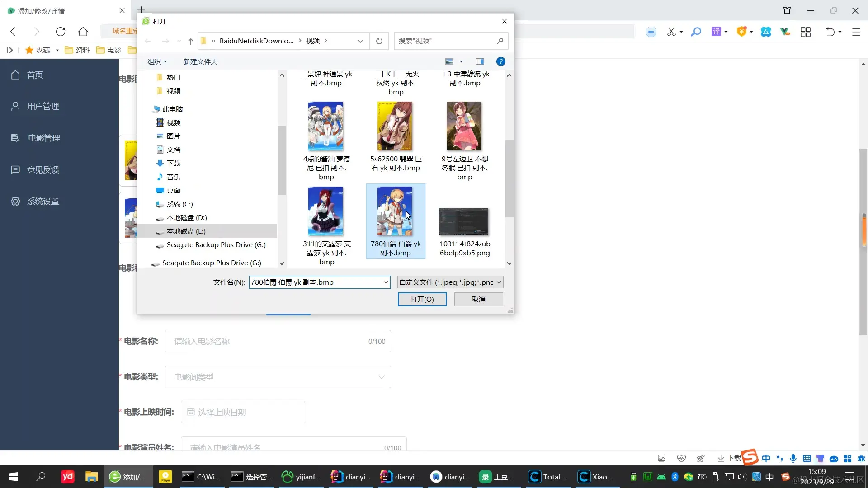Click the 取消 button
Viewport: 868px width, 488px height.
478,300
